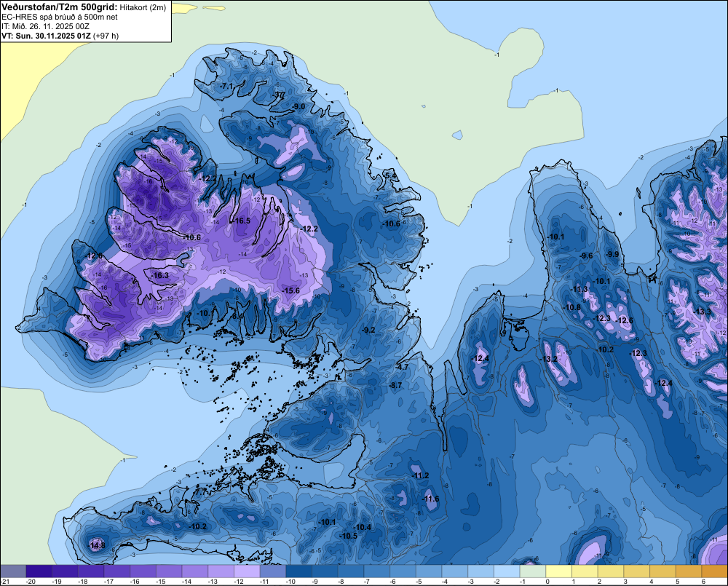Click the orange legend swatch labeled 6
728x586 pixels.
(715, 571)
